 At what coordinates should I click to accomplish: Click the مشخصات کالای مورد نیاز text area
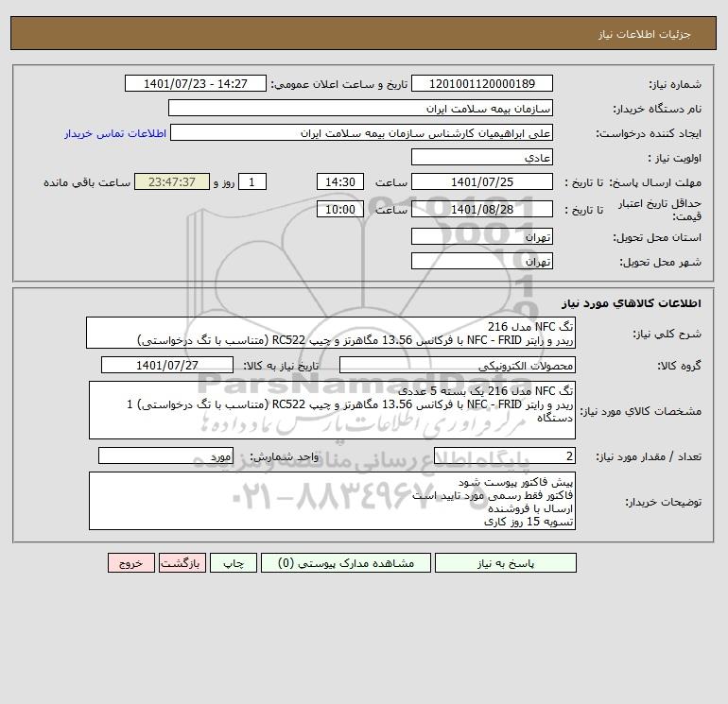pos(332,410)
